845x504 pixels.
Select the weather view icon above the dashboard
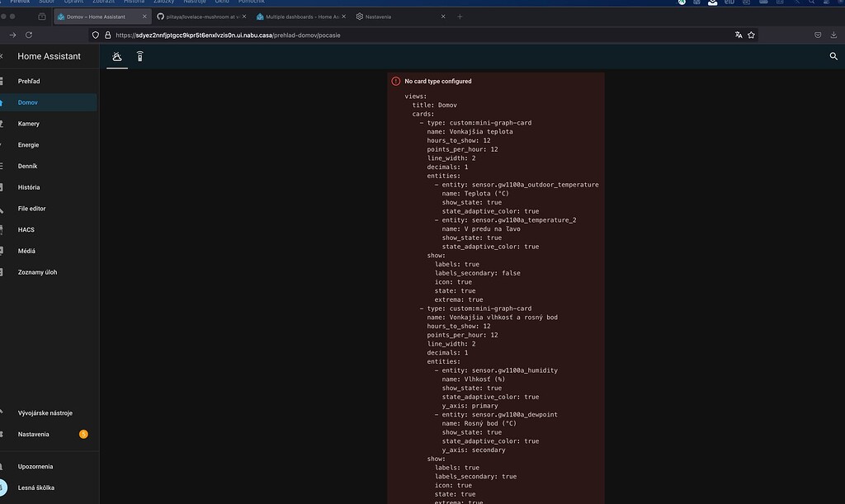coord(116,56)
